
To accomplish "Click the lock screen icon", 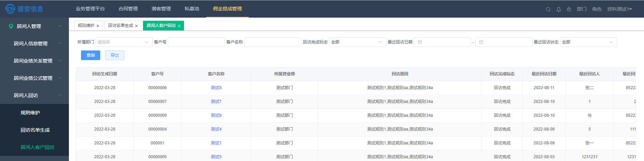I will pos(569,9).
